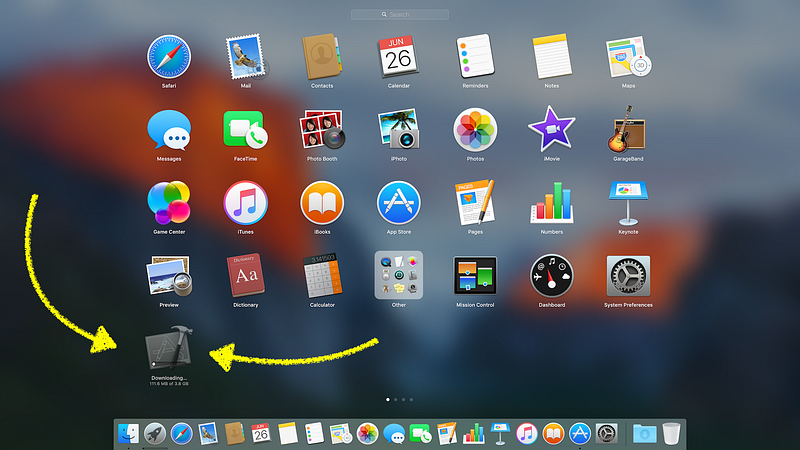The width and height of the screenshot is (800, 450).
Task: Launch Pages from the Launchpad grid
Action: tap(475, 203)
